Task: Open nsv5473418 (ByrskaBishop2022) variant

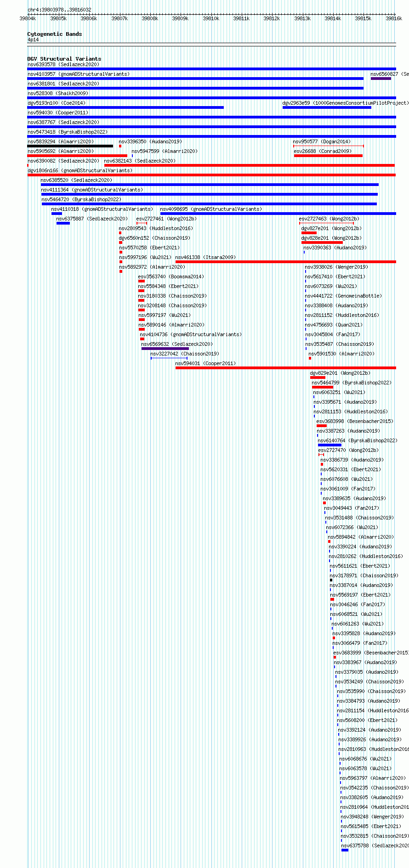Action: [68, 132]
